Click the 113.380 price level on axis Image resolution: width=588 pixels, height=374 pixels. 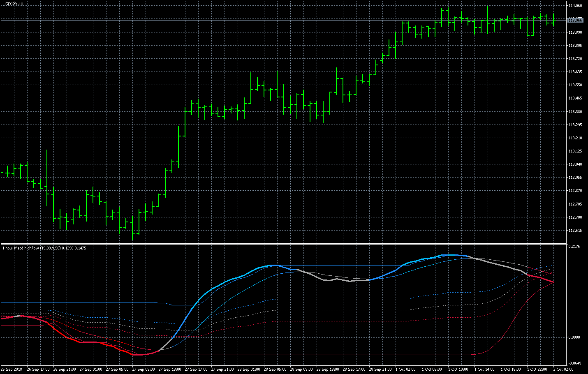(x=575, y=112)
